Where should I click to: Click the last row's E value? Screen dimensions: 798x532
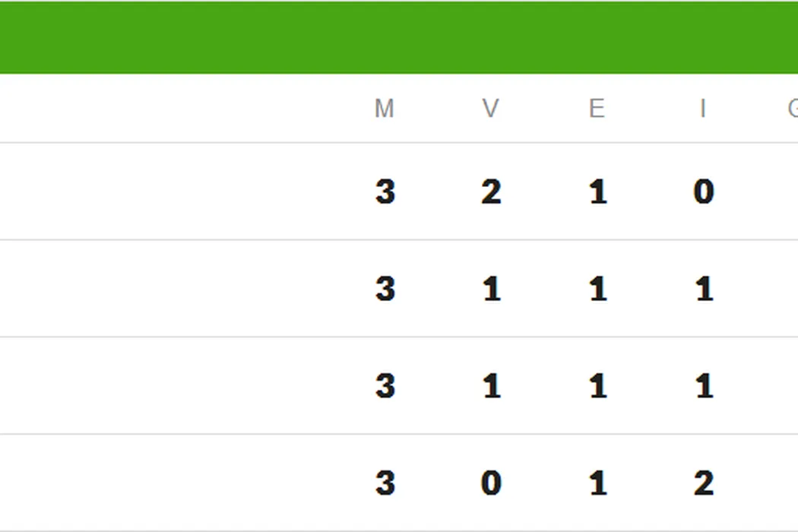(x=598, y=483)
